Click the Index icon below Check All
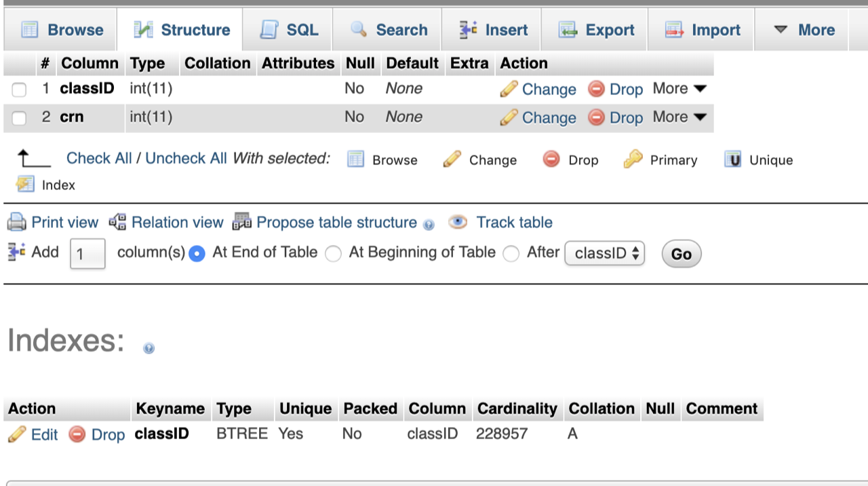Viewport: 868px width, 486px height. [25, 185]
